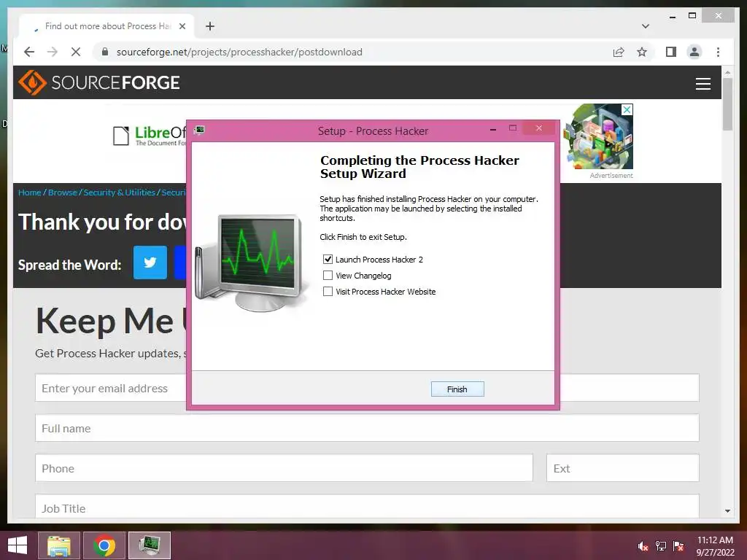Open the SourceForge hamburger menu
This screenshot has width=747, height=560.
(703, 83)
